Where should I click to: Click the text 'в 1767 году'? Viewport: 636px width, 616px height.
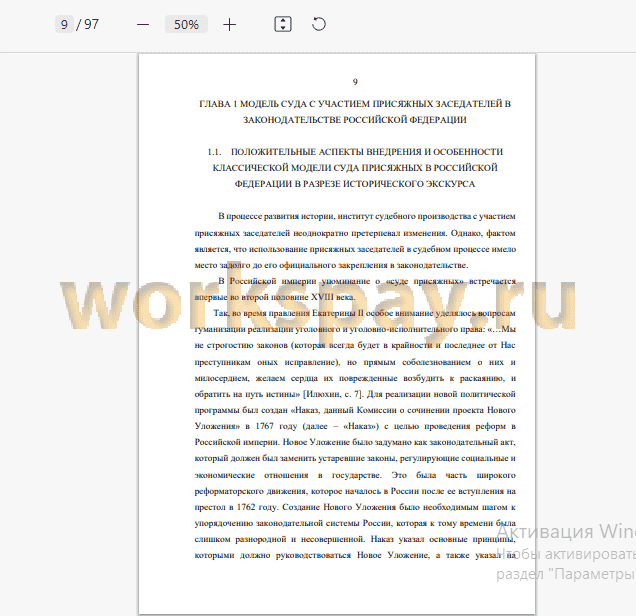pos(272,426)
